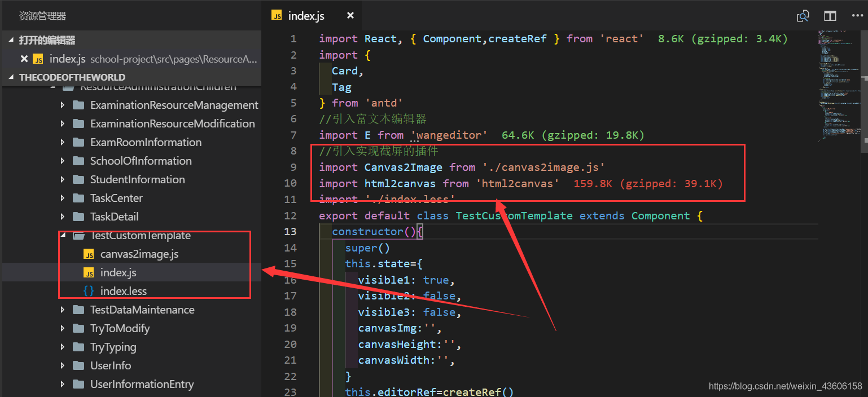Expand the TaskCenter folder arrow
This screenshot has width=868, height=397.
[x=63, y=198]
